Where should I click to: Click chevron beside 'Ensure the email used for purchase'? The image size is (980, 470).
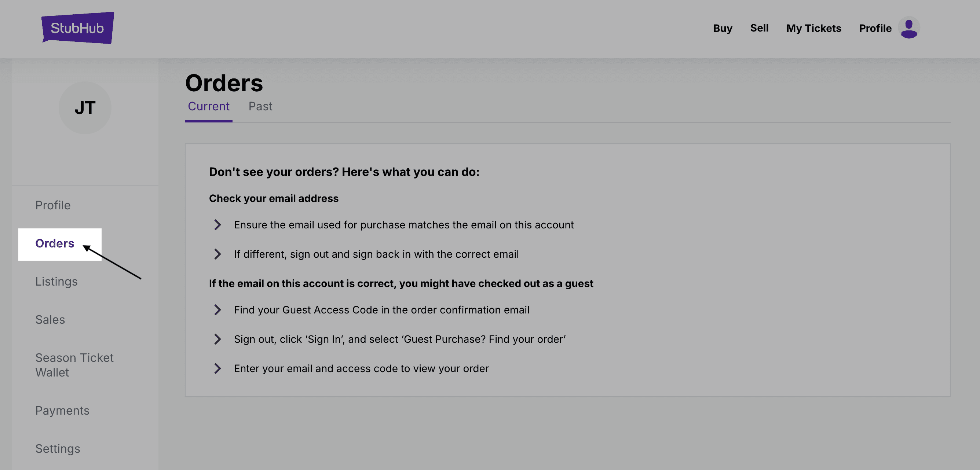217,225
